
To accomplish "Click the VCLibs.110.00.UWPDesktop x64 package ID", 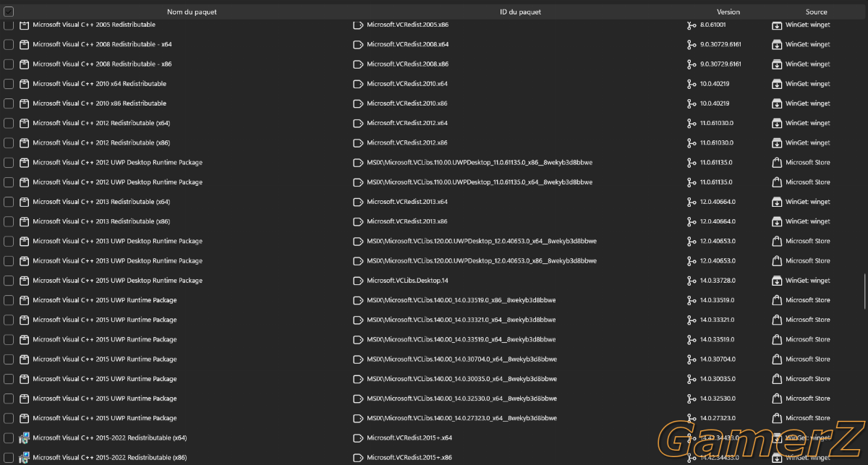I will [480, 182].
